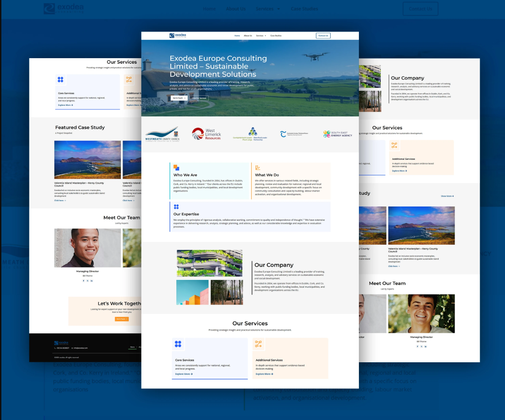Select Our Expertise heading text

pos(186,214)
